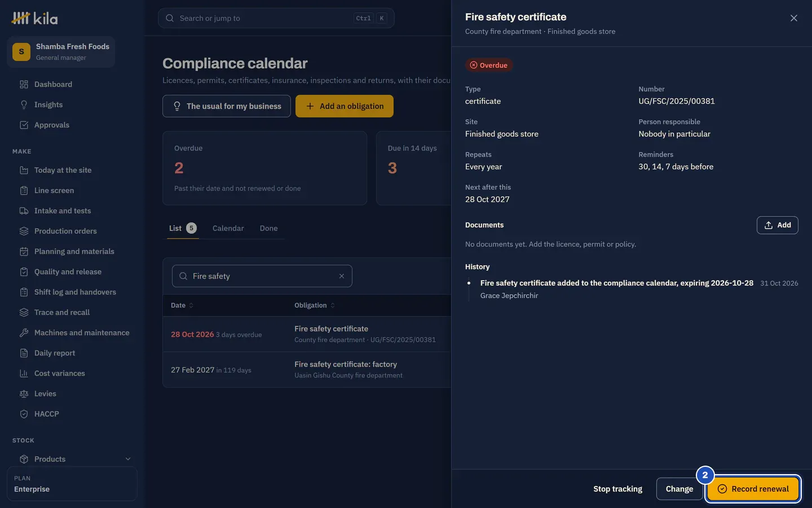Select the Levies scales icon

24,393
